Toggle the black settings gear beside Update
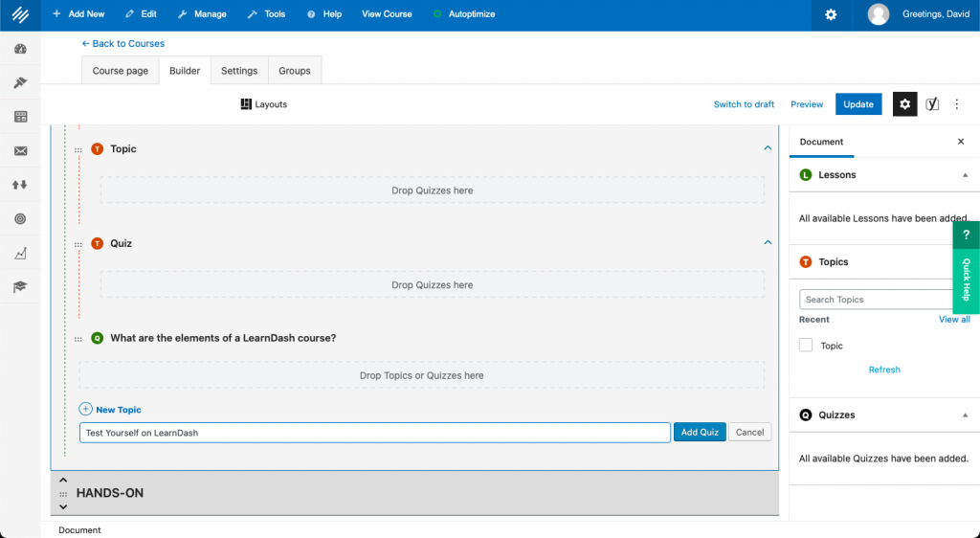980x538 pixels. (904, 104)
